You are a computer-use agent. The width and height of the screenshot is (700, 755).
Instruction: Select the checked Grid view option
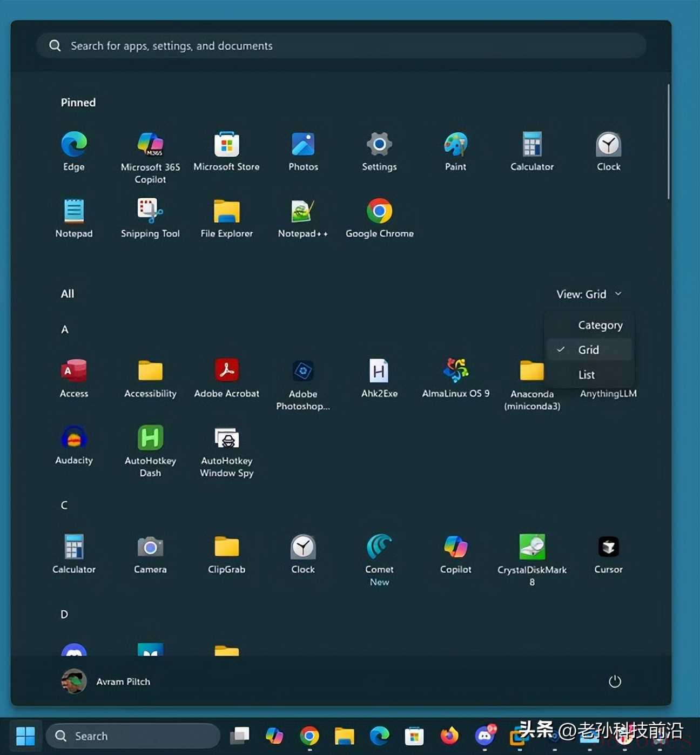pyautogui.click(x=589, y=350)
